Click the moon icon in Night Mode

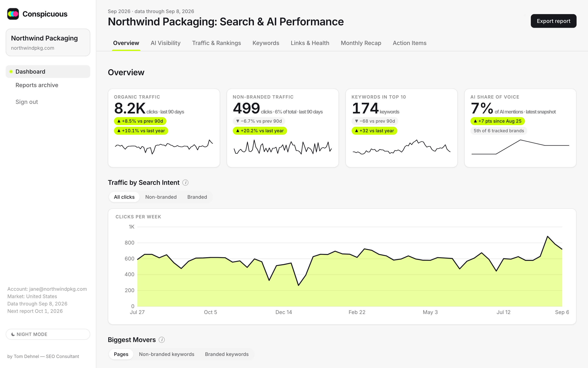pos(13,334)
